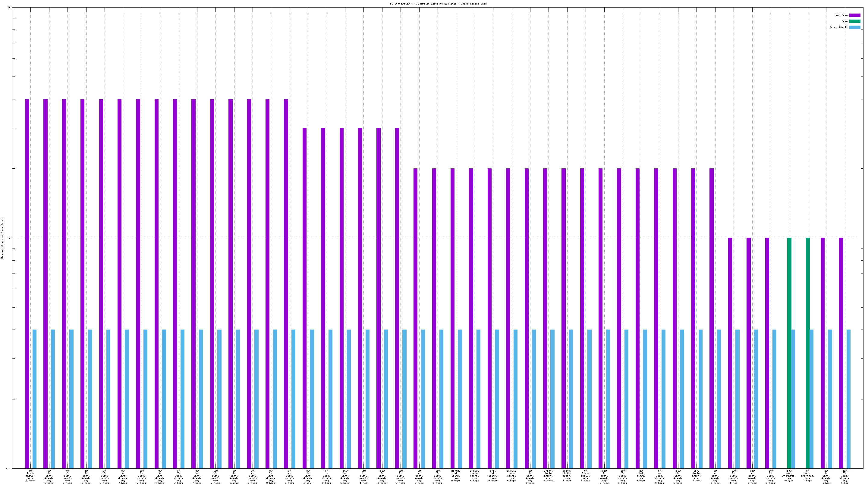Click the 10@ zen.spamhaus.org origin axis label
This screenshot has height=488, width=868.
pyautogui.click(x=789, y=477)
